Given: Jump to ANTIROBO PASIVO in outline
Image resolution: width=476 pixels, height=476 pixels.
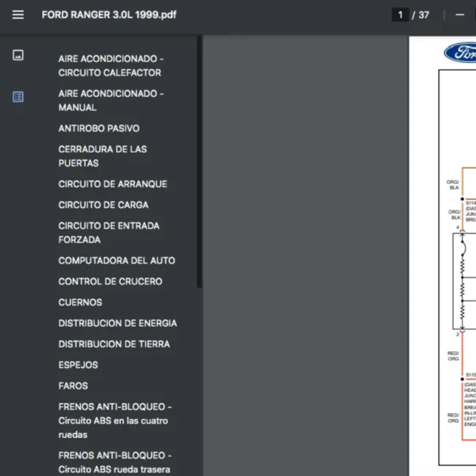Looking at the screenshot, I should (98, 129).
